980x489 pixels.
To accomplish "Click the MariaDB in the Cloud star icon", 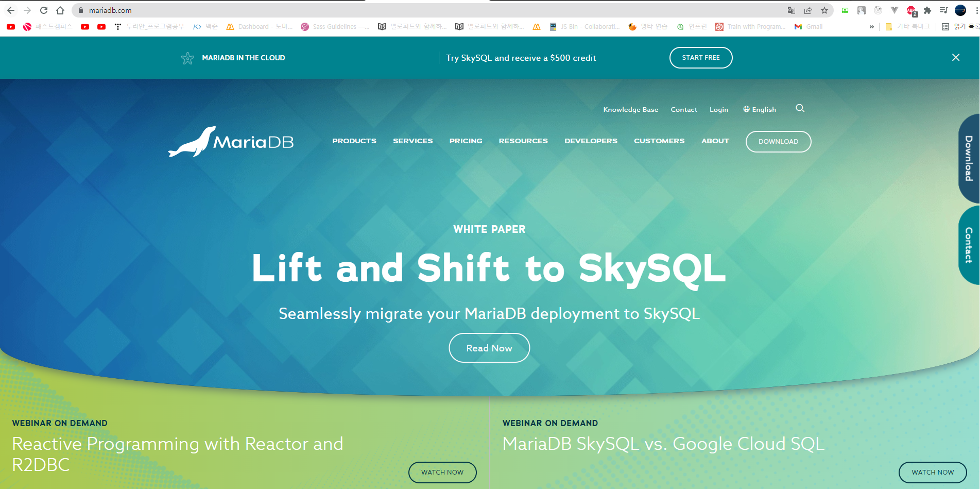I will 188,58.
